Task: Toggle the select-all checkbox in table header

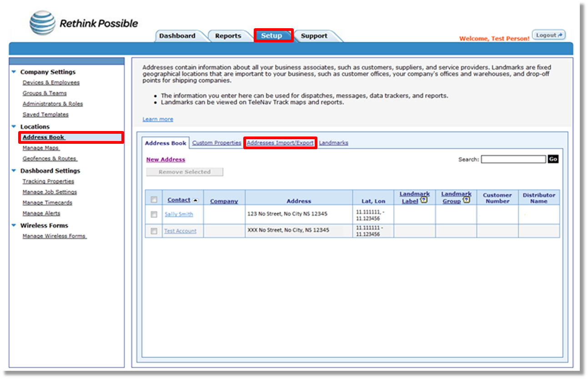Action: tap(154, 200)
